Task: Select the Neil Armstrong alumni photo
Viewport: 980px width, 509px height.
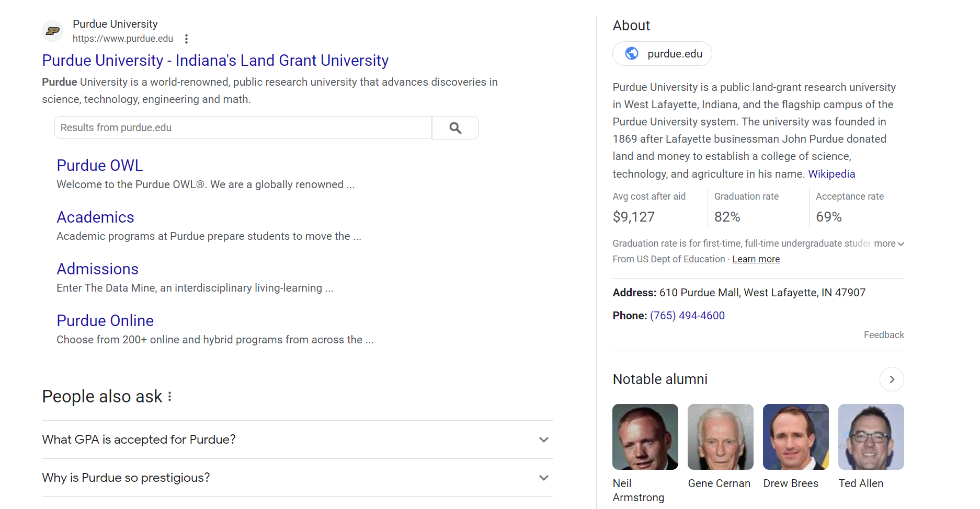Action: click(645, 437)
